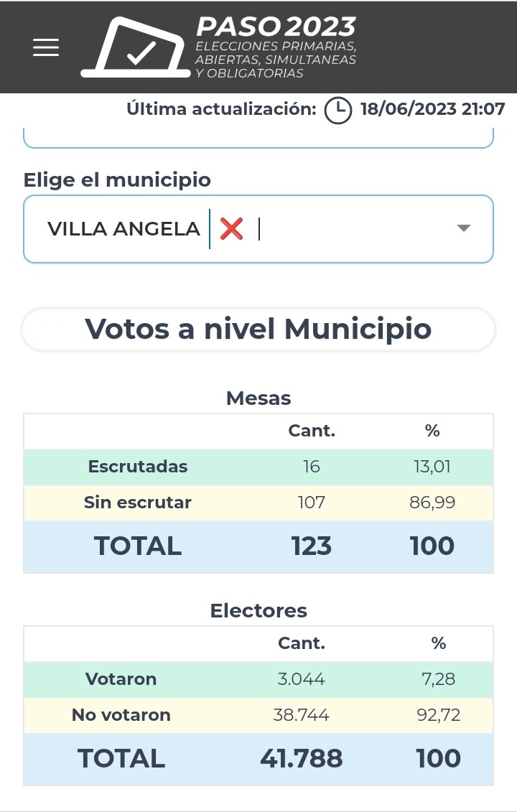Click the partially visible dropdown above municipality
Viewport: 517px width, 812px height.
258,138
